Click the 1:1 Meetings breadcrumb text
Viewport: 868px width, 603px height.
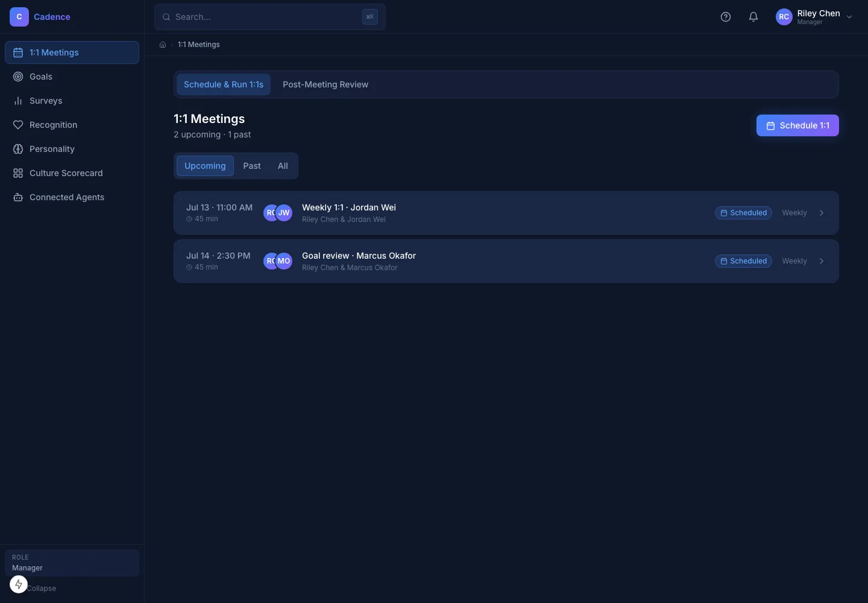pyautogui.click(x=199, y=45)
